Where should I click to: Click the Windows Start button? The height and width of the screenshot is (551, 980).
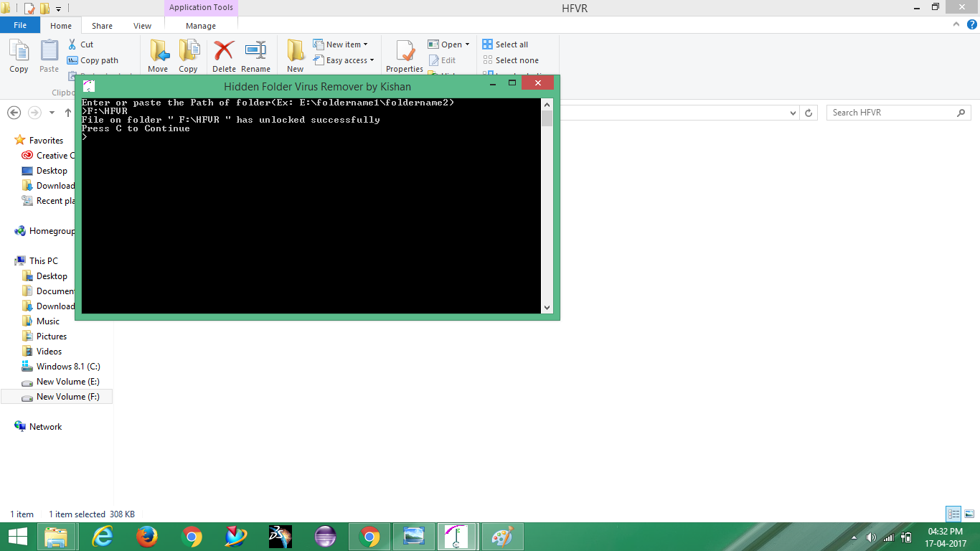(x=18, y=537)
